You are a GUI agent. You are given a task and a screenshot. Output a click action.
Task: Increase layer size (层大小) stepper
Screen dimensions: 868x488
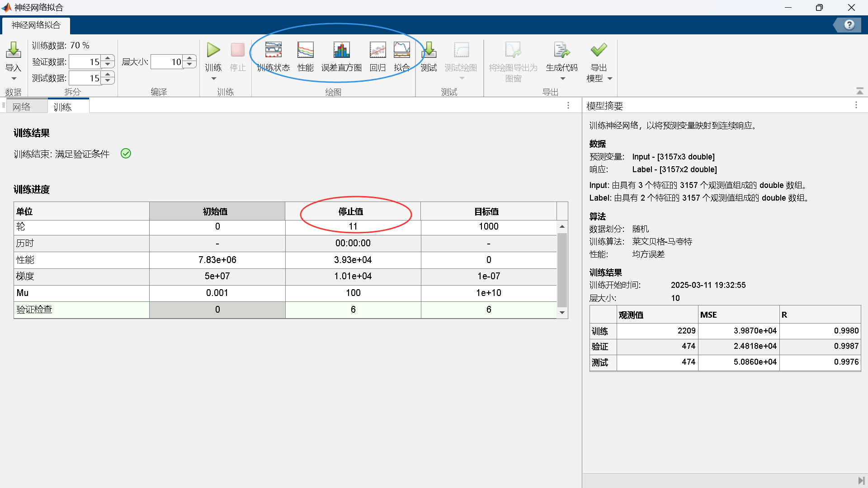coord(190,58)
